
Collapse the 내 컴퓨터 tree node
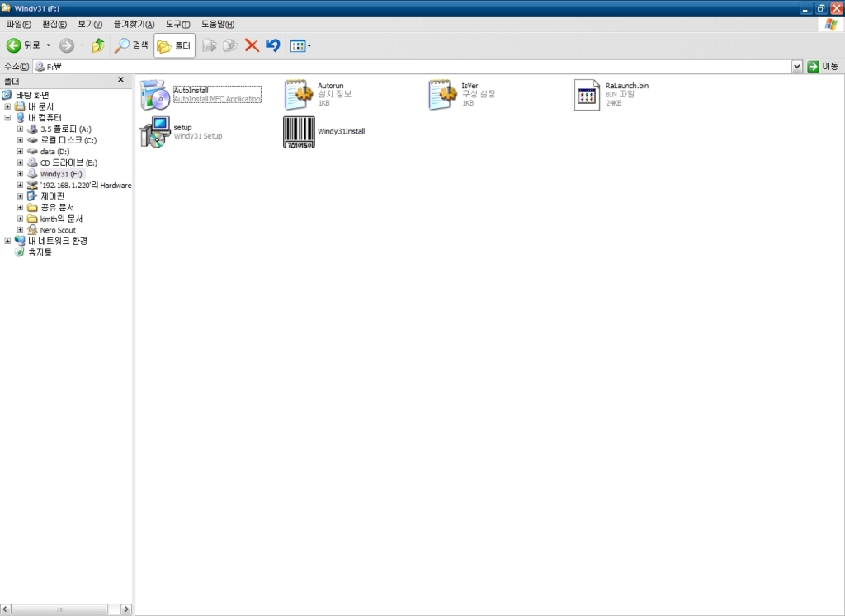[x=7, y=117]
